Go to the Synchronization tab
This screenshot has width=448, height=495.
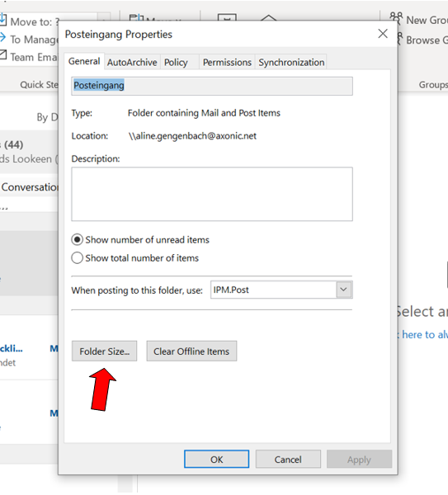[x=291, y=62]
